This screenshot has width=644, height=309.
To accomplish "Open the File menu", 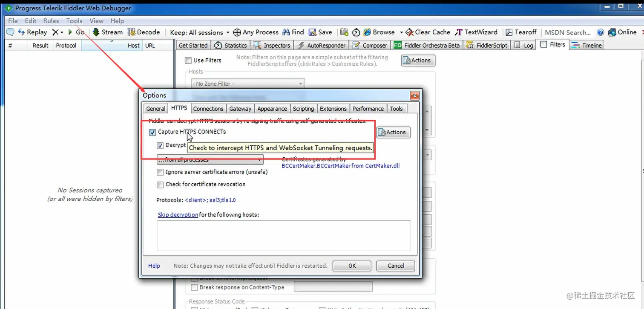I will click(13, 20).
